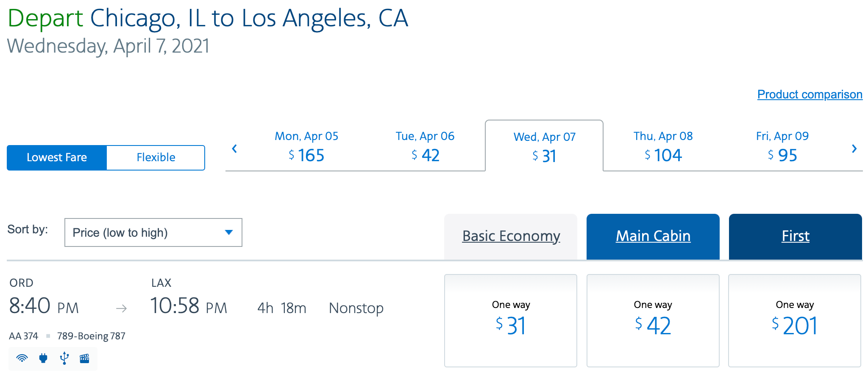Click the USB port amenity icon
Image resolution: width=868 pixels, height=375 pixels.
[64, 358]
